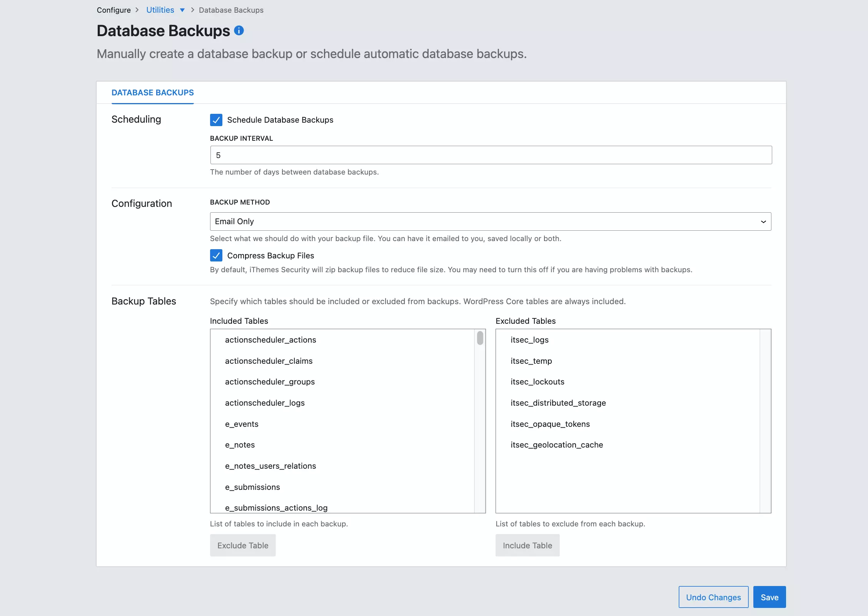The image size is (868, 616).
Task: Select actionscheduler_actions in Included Tables
Action: [x=270, y=340]
